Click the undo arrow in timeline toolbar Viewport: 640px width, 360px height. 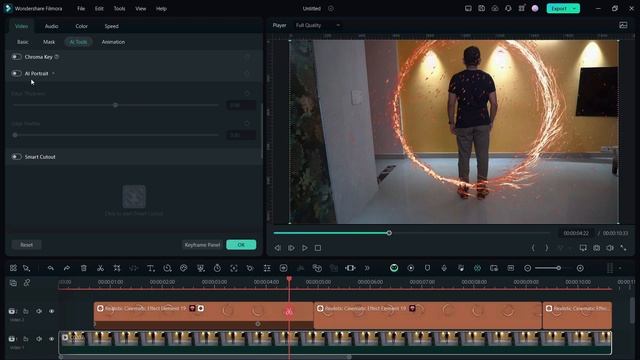click(51, 268)
